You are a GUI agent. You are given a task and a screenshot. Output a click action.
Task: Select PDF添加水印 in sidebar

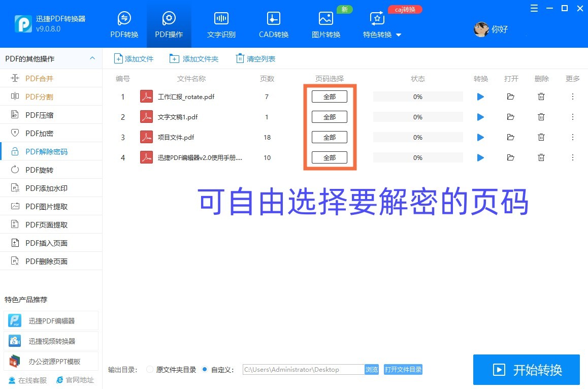tap(51, 188)
